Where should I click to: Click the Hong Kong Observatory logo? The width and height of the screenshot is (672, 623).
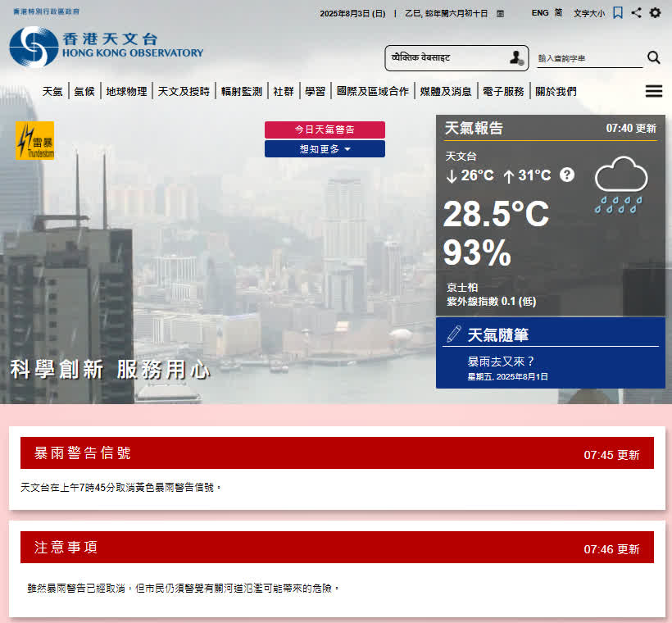point(107,46)
